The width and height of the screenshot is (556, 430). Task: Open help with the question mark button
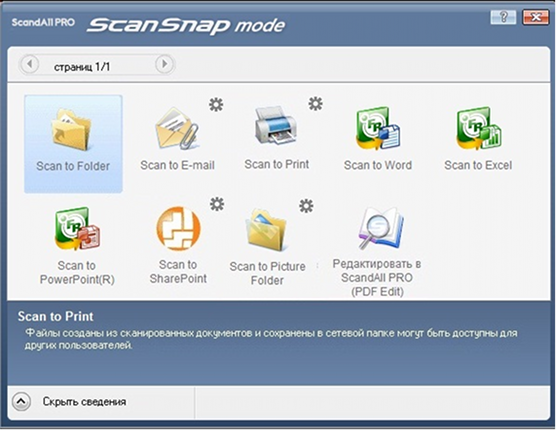(503, 17)
